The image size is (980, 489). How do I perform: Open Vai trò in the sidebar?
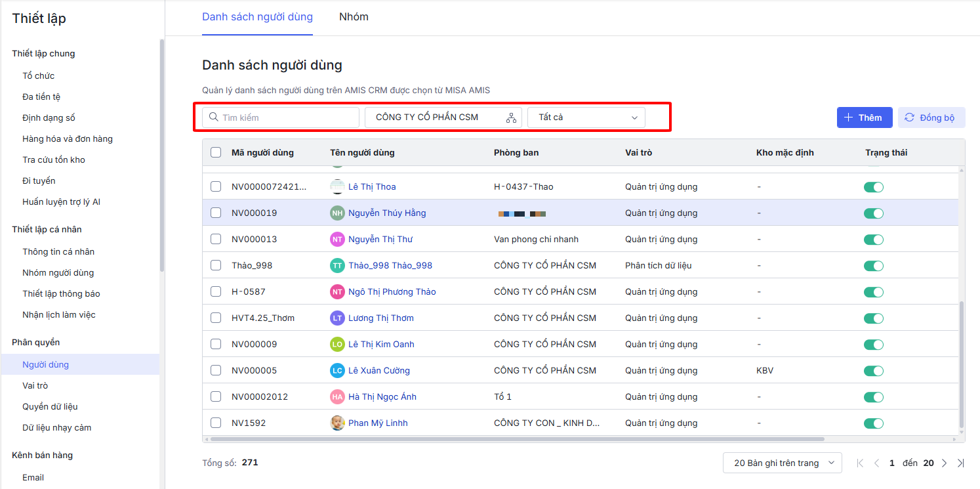tap(35, 385)
